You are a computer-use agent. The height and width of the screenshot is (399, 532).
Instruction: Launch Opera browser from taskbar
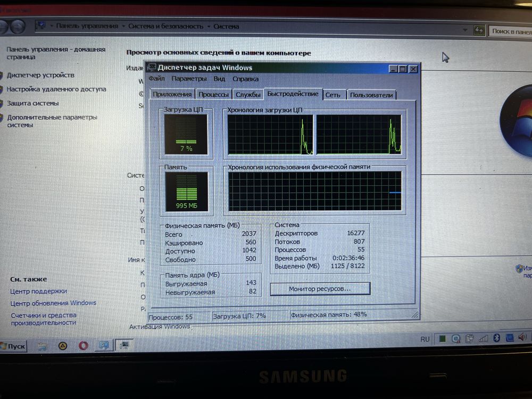[x=84, y=346]
